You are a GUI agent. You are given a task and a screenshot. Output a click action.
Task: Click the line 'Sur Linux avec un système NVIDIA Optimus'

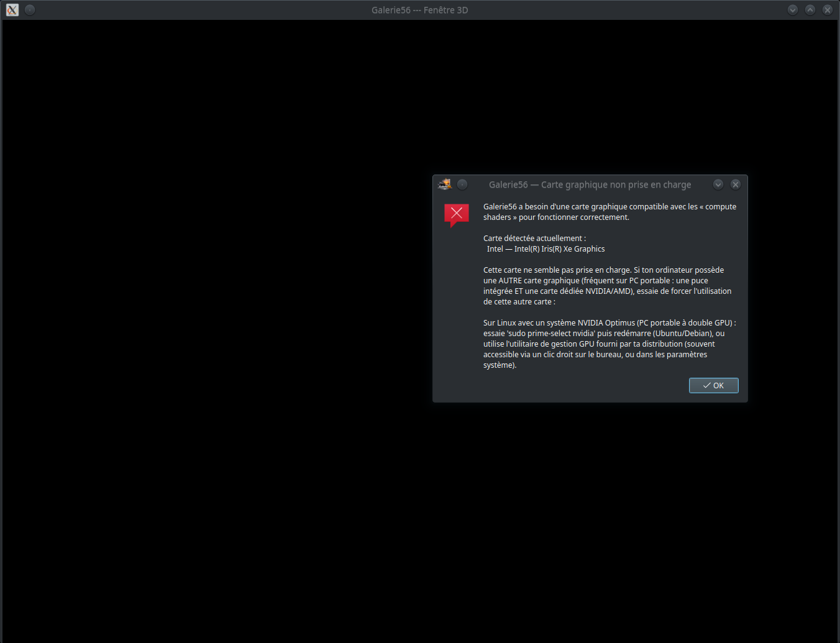click(x=609, y=323)
